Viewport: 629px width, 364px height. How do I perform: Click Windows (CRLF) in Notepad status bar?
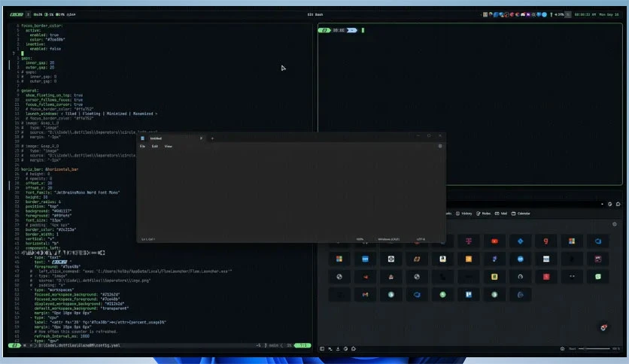click(x=388, y=239)
